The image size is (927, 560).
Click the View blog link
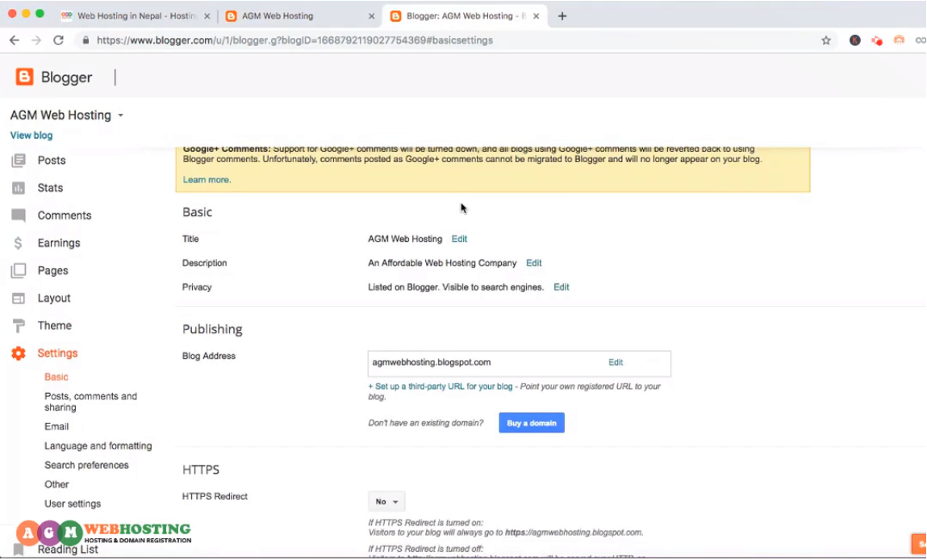pos(31,135)
